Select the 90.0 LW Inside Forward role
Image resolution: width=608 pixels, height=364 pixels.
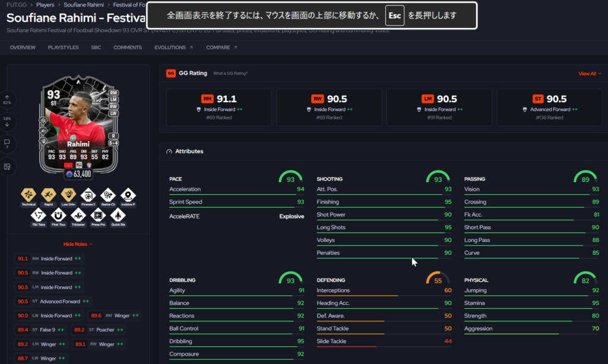(49, 315)
